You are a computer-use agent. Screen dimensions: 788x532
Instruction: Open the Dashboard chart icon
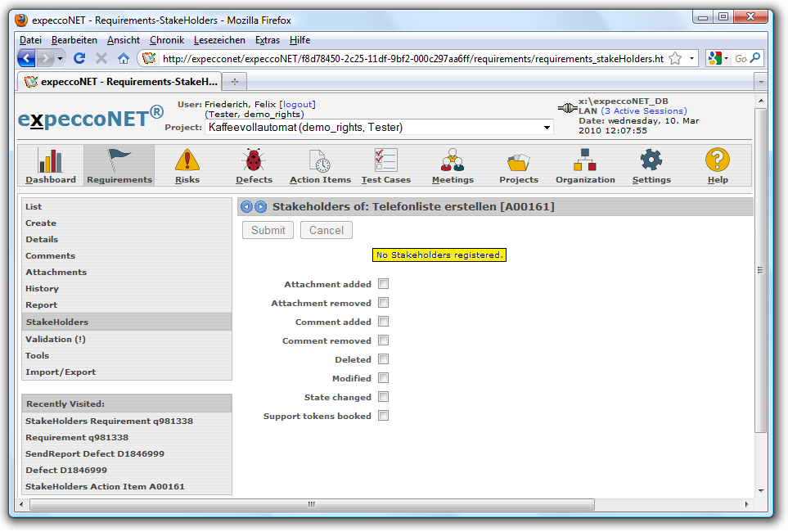click(50, 160)
